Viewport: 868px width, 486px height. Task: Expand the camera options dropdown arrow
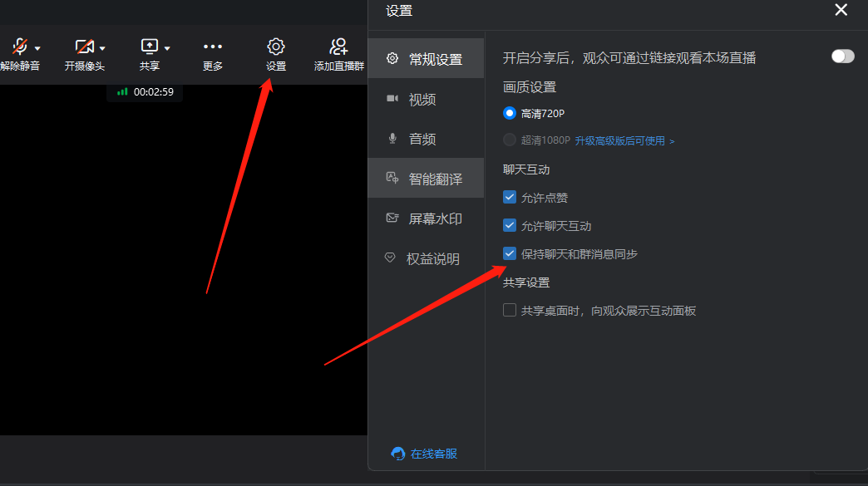coord(102,48)
